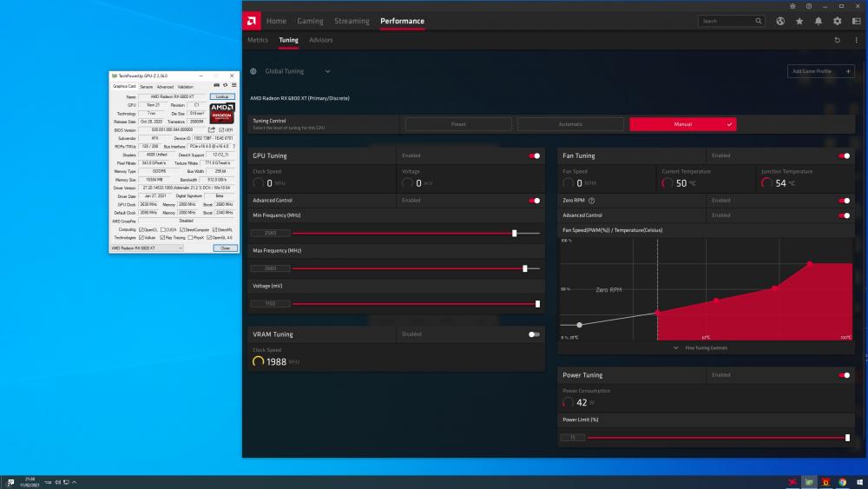Click the AMD Radeon logo in GPU-Z

point(221,113)
